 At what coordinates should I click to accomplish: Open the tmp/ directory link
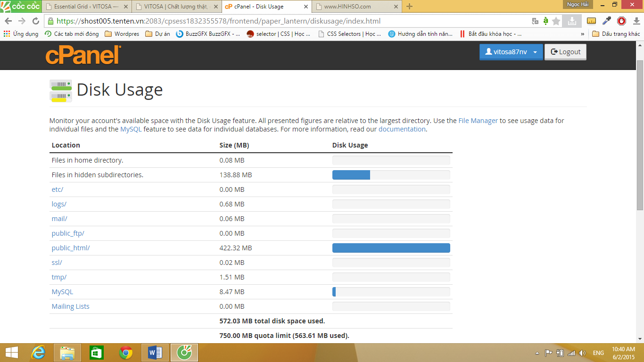pos(59,277)
